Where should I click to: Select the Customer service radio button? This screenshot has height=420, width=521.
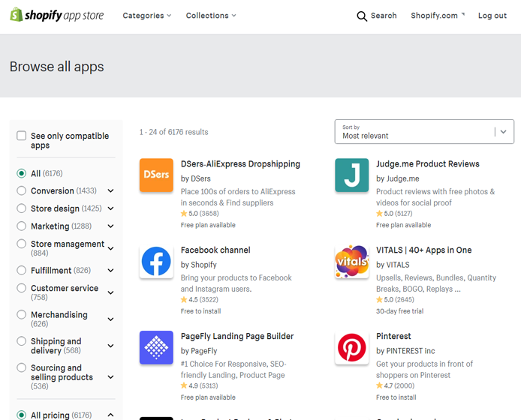22,288
